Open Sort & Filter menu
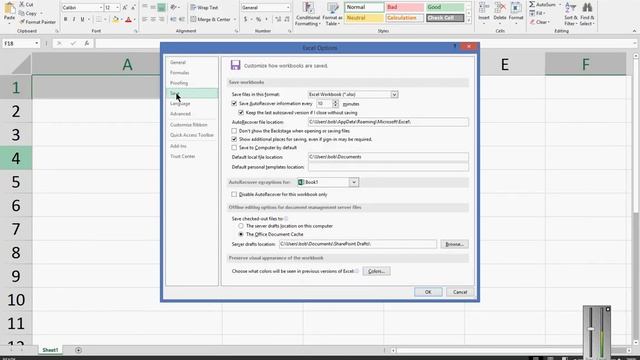640x360 pixels. [571, 14]
